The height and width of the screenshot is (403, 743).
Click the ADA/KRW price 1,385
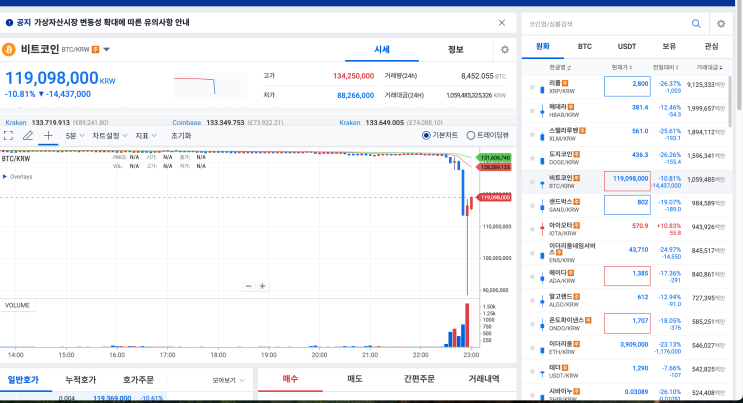pos(640,274)
